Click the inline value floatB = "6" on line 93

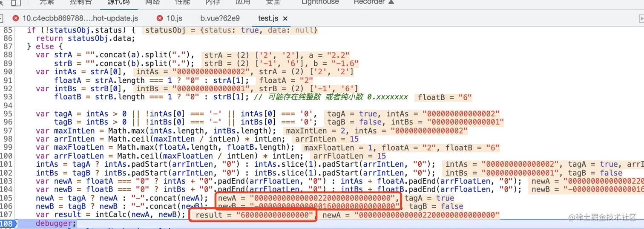pyautogui.click(x=444, y=97)
